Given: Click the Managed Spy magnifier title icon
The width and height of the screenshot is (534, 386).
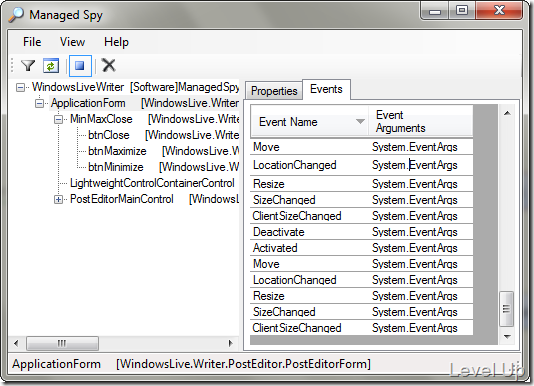Looking at the screenshot, I should (x=16, y=15).
